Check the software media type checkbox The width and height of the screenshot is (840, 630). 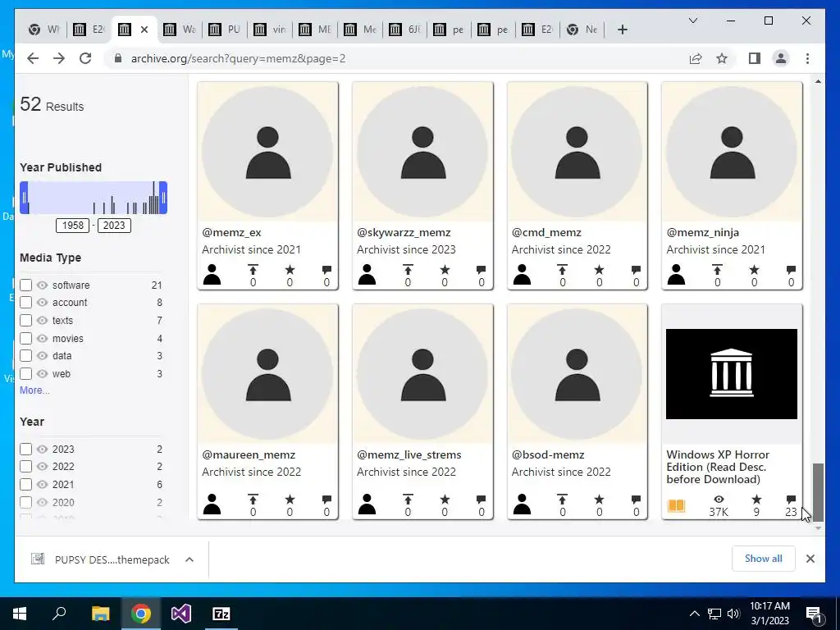[25, 285]
